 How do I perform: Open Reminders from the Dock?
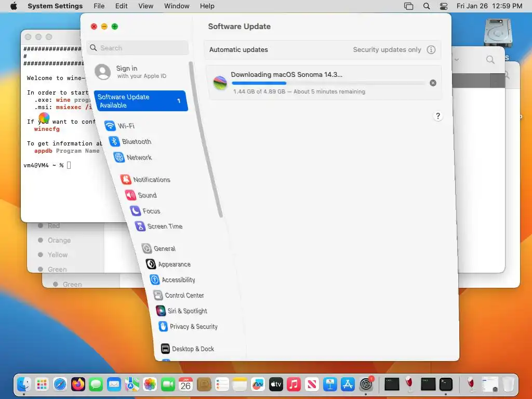[x=222, y=384]
